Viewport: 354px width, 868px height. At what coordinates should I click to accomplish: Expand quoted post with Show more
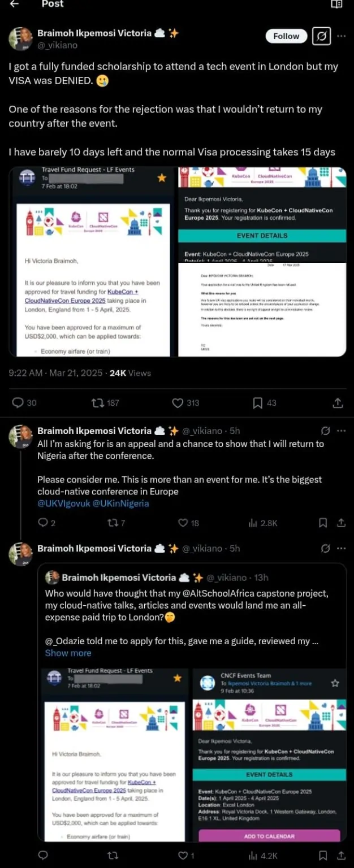click(x=68, y=653)
